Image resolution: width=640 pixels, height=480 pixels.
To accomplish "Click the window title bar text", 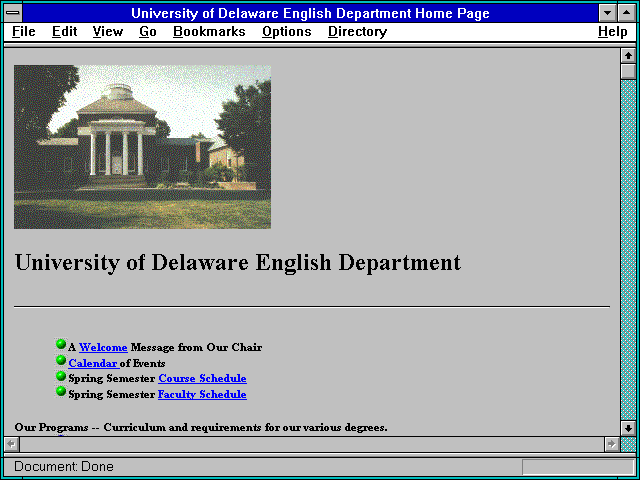I will click(x=310, y=13).
